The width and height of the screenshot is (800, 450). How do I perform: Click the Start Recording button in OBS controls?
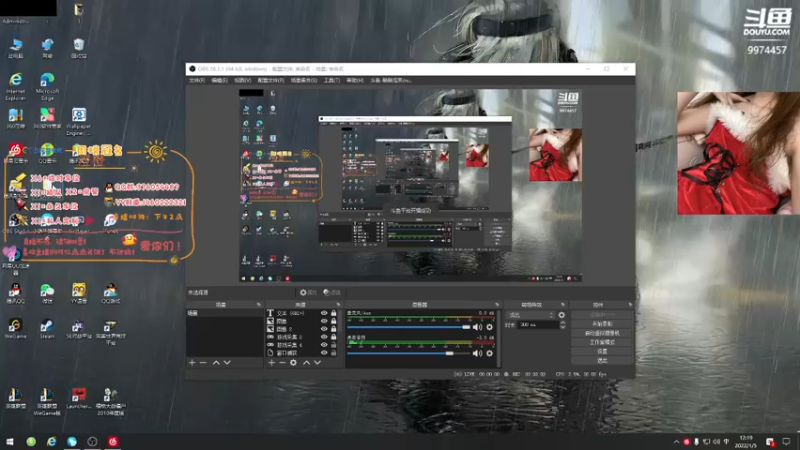pos(602,324)
